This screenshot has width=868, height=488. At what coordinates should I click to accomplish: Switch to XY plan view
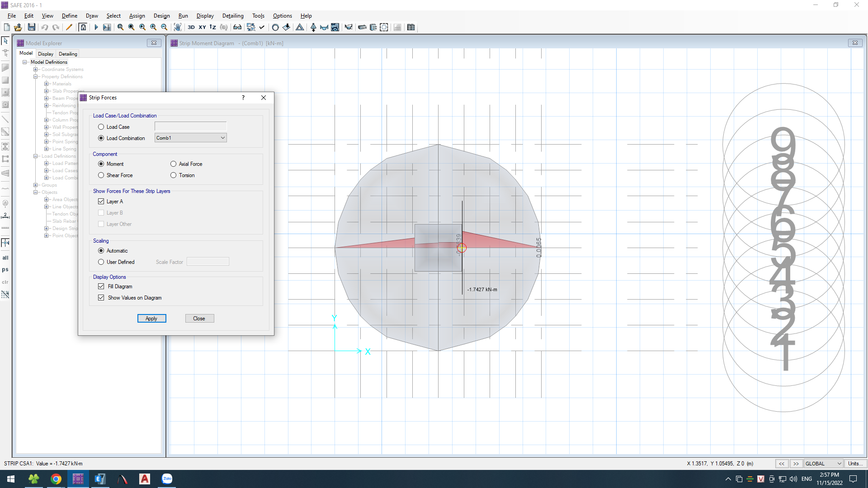coord(202,27)
